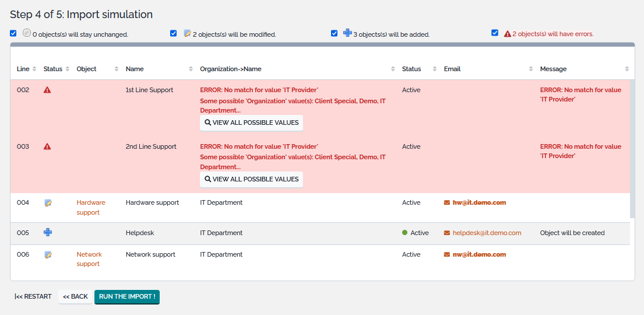Screen dimensions: 644x315
Task: Click the modified status icon on line 006
Action: pos(48,255)
